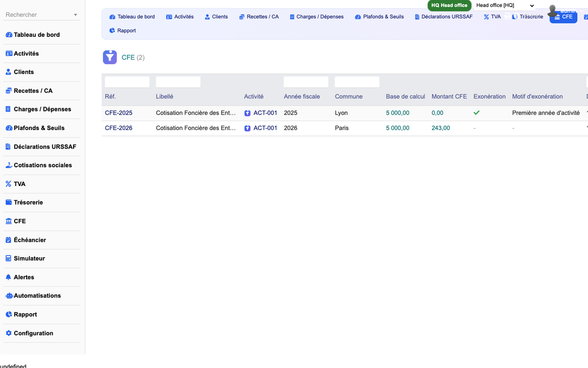Open Clients icon in left sidebar
Viewport: 588px width, 368px height.
pyautogui.click(x=8, y=72)
